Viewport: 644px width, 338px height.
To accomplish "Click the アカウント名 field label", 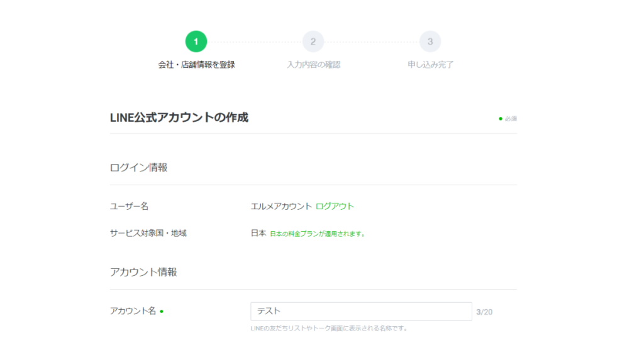I will pos(133,311).
